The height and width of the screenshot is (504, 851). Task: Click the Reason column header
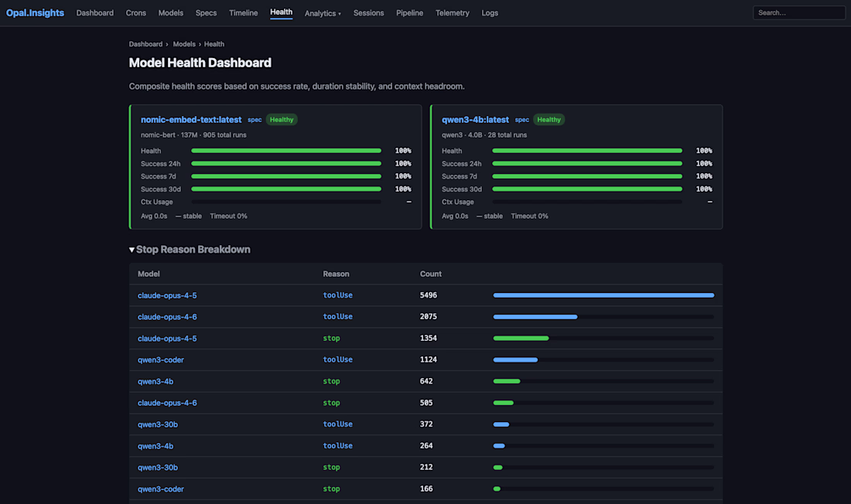pyautogui.click(x=336, y=274)
